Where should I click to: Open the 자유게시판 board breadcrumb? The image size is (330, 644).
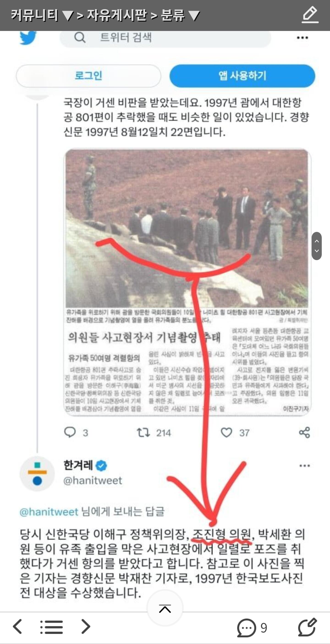point(117,15)
